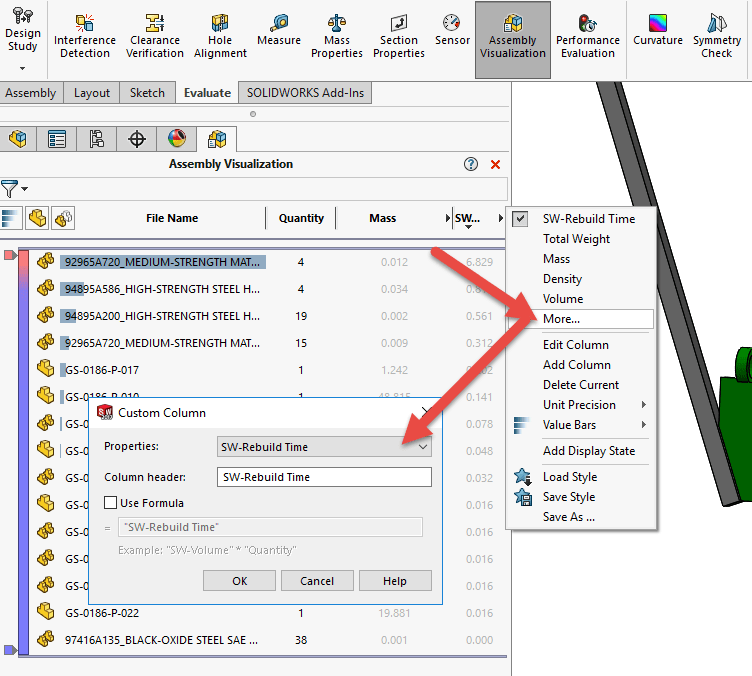Select Delete Current menu entry

click(x=581, y=385)
